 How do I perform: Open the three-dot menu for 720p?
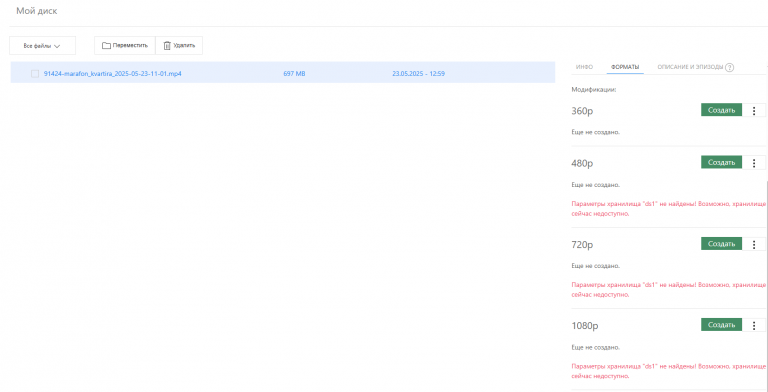pos(754,244)
